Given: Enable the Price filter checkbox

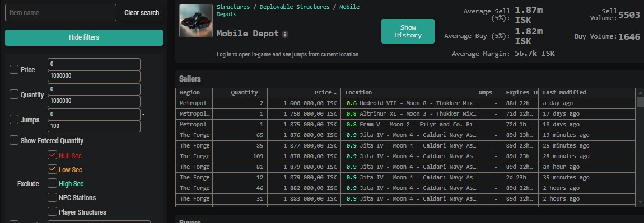Looking at the screenshot, I should pos(14,69).
